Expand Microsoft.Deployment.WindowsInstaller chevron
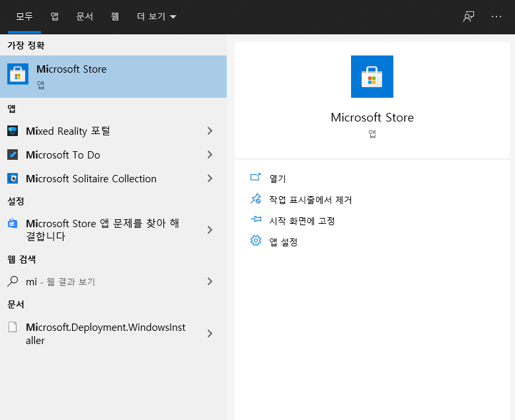The height and width of the screenshot is (420, 515). point(210,333)
